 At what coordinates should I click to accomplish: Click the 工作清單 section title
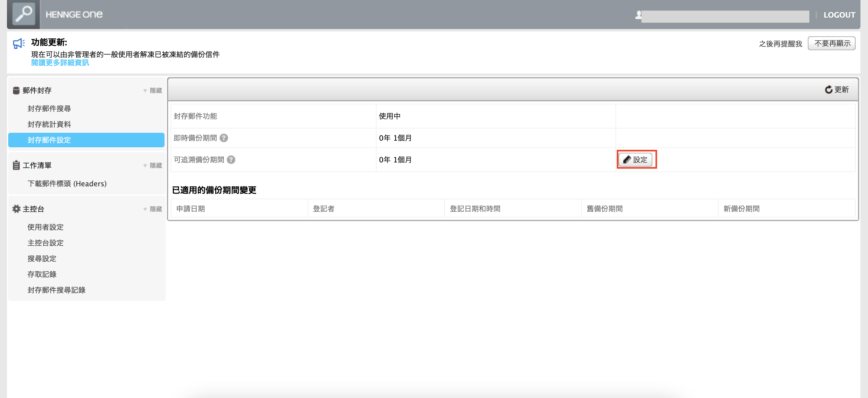[x=37, y=165]
